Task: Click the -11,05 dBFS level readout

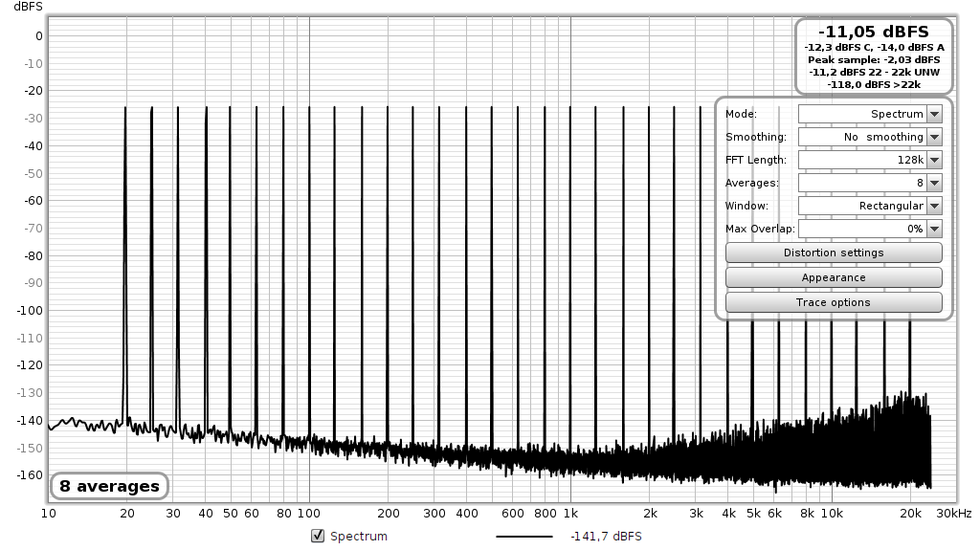Action: (x=874, y=32)
